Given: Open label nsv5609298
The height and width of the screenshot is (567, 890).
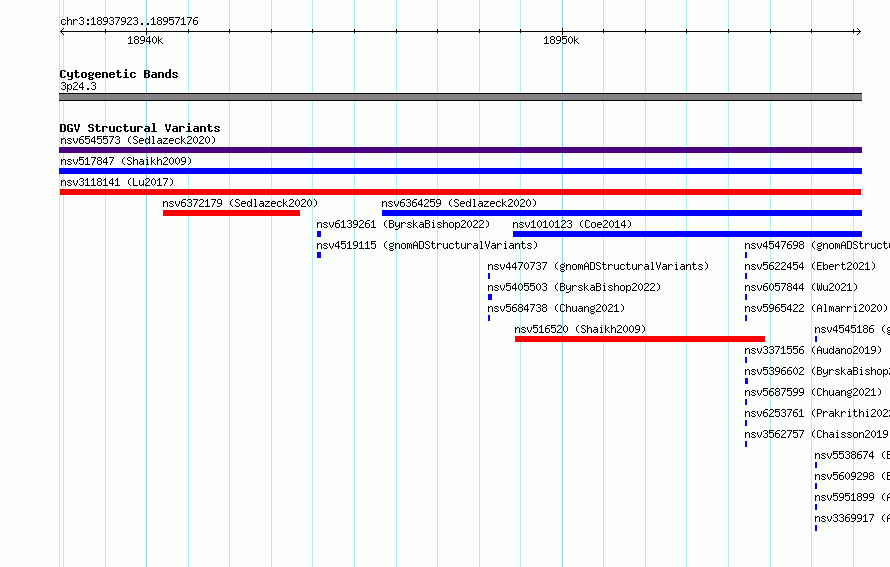Looking at the screenshot, I should pyautogui.click(x=852, y=476).
